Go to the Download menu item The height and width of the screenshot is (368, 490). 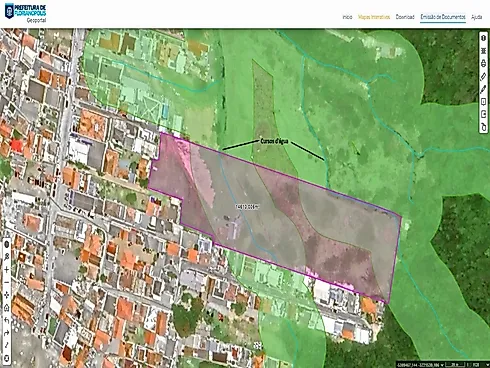[405, 17]
